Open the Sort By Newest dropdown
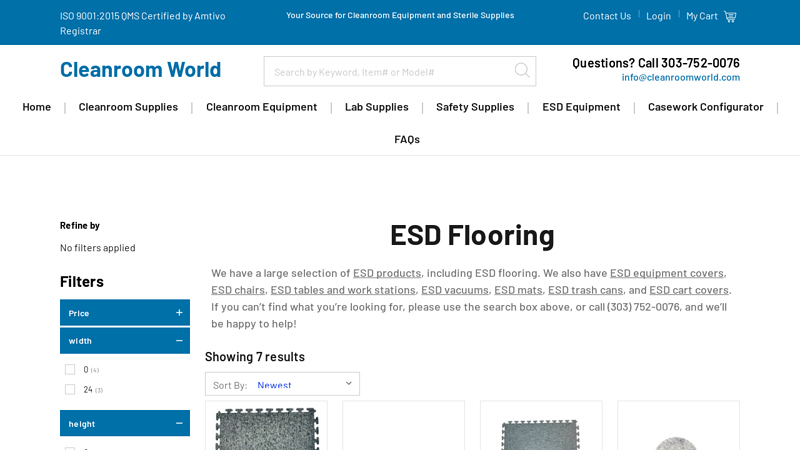Viewport: 800px width, 450px height. coord(282,384)
